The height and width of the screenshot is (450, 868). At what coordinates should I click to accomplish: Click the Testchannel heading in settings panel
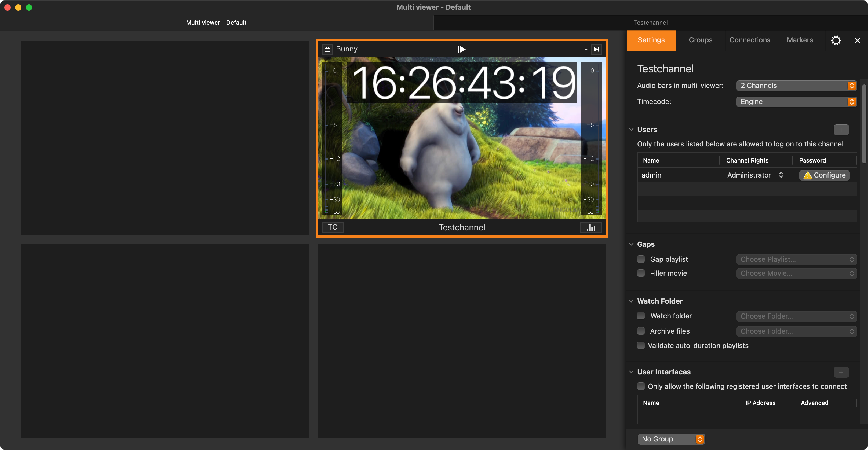tap(665, 69)
